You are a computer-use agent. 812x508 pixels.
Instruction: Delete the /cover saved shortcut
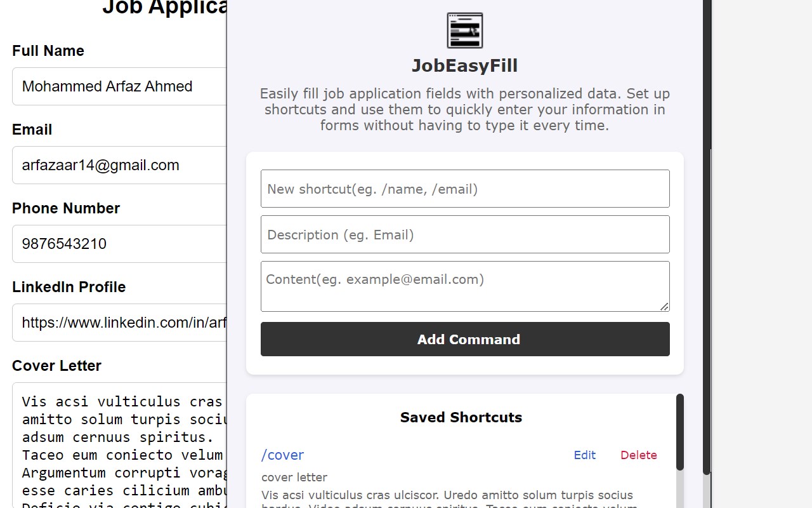(x=638, y=455)
